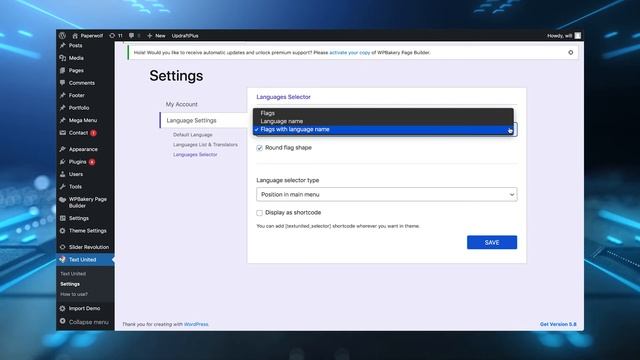The height and width of the screenshot is (360, 640).
Task: Open Pages in the sidebar
Action: (x=76, y=70)
